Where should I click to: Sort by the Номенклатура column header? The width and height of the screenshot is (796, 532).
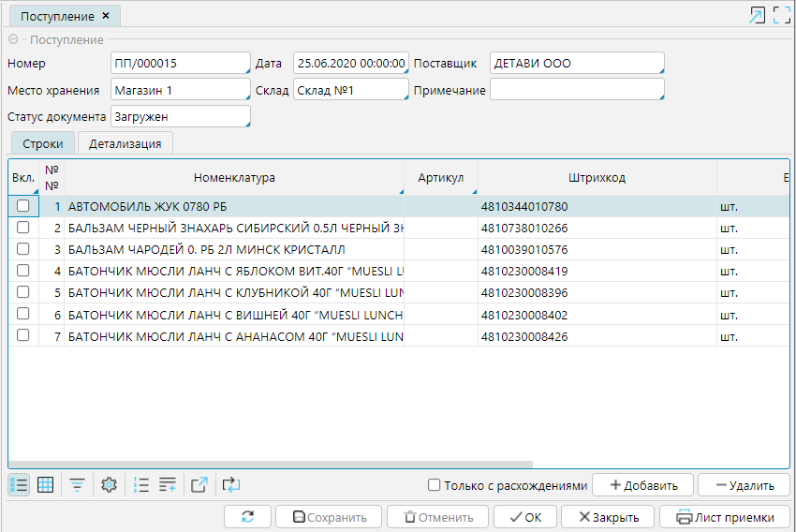[234, 178]
